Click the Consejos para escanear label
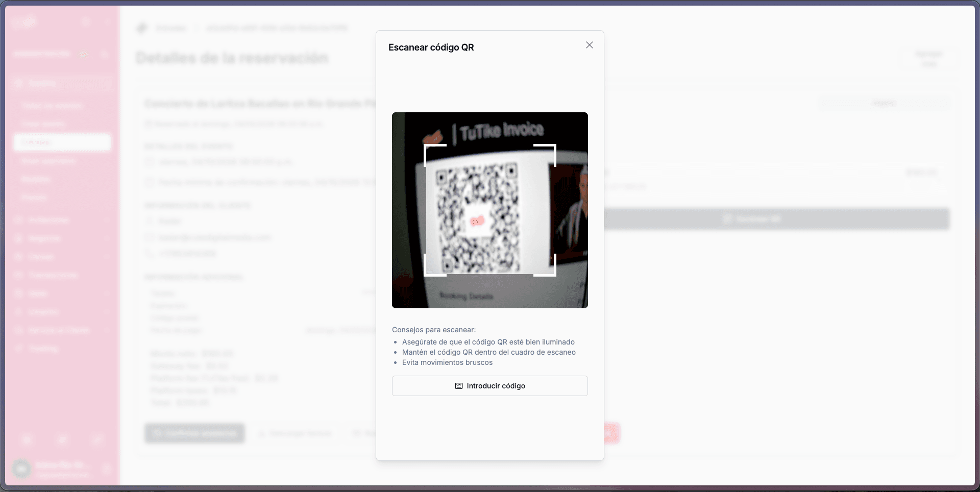The image size is (980, 492). [434, 330]
